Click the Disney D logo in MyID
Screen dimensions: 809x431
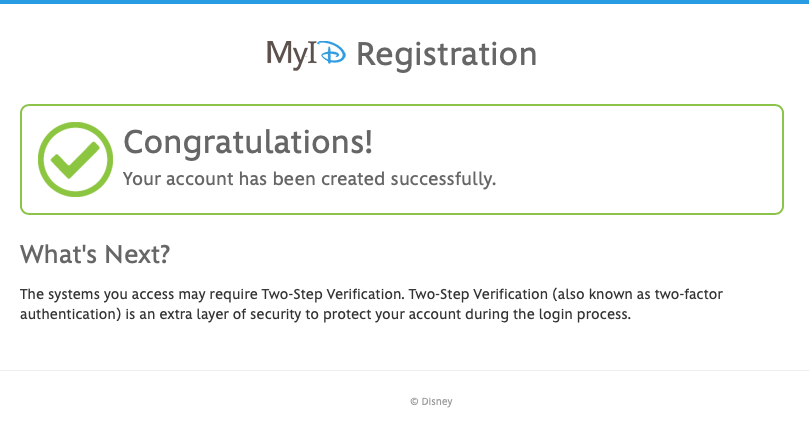click(332, 54)
